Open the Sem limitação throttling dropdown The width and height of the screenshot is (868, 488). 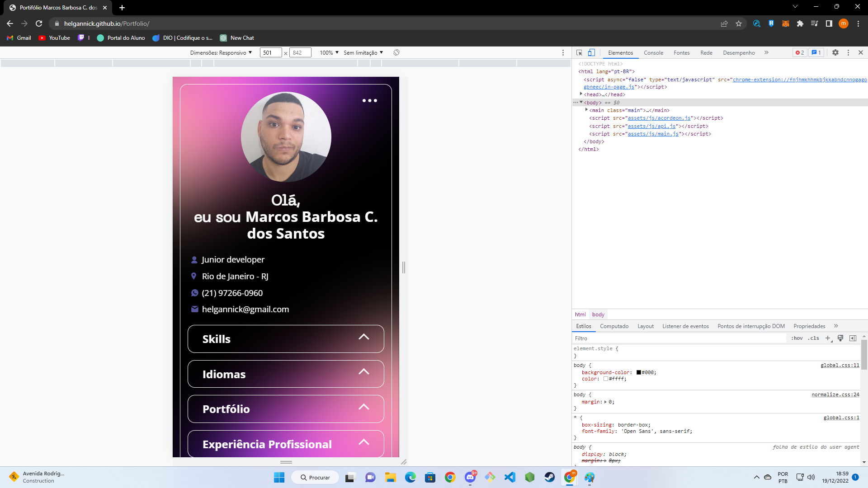[363, 53]
